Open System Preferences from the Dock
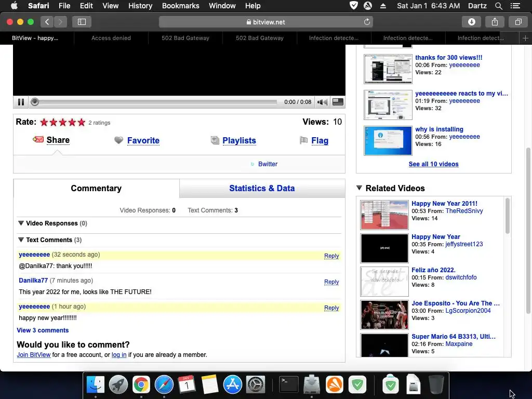This screenshot has height=399, width=532. point(255,385)
